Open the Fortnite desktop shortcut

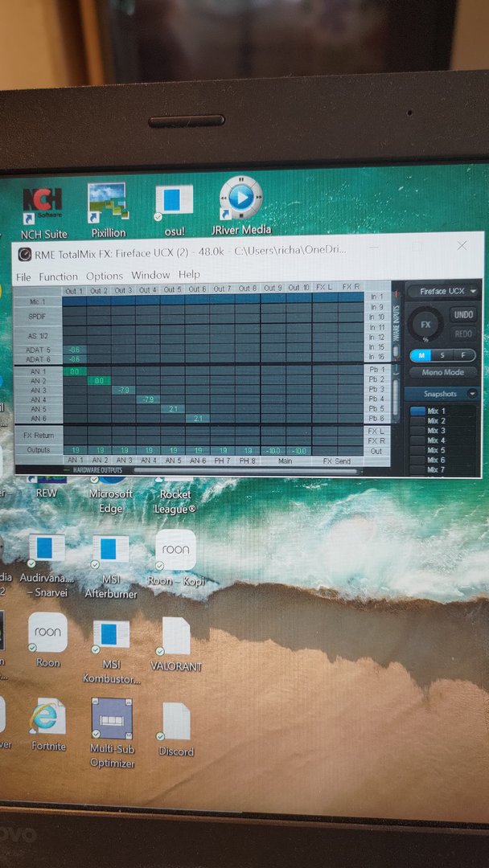coord(47,724)
